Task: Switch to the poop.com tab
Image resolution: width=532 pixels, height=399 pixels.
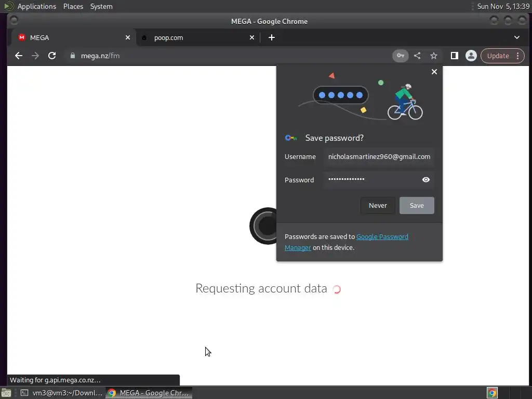Action: point(198,37)
